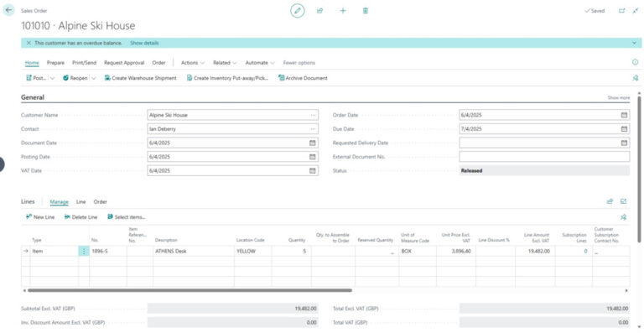The height and width of the screenshot is (333, 644).
Task: Open Contact lookup ellipsis
Action: click(313, 129)
